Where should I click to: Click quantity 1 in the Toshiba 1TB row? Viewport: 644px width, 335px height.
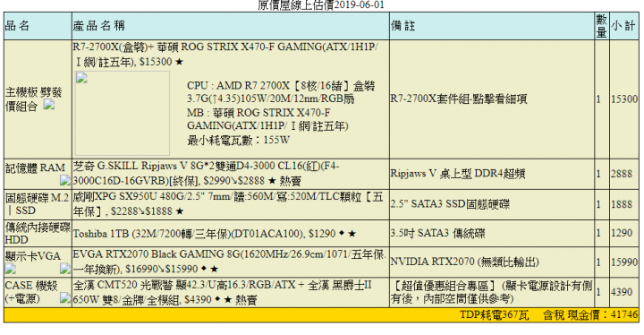598,234
